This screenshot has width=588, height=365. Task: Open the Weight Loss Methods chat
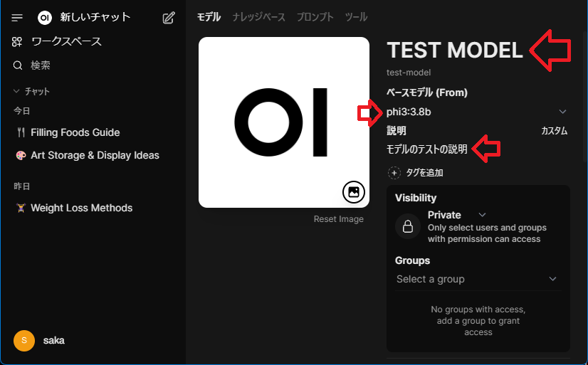pyautogui.click(x=81, y=208)
